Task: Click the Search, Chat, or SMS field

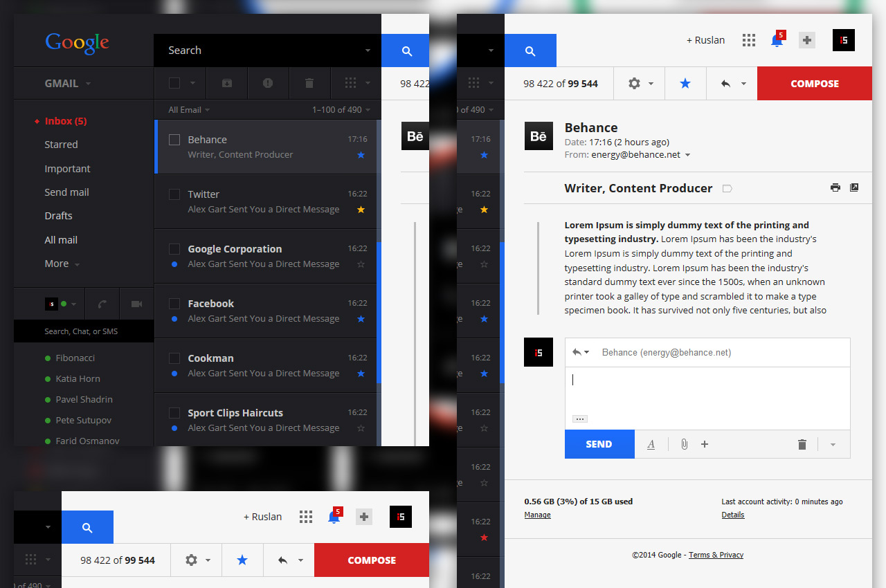Action: pyautogui.click(x=83, y=331)
